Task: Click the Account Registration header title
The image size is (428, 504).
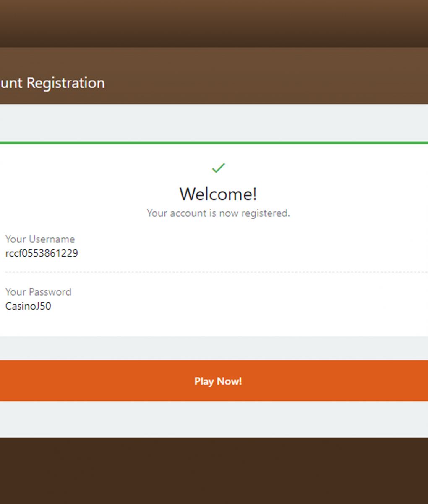Action: click(52, 83)
